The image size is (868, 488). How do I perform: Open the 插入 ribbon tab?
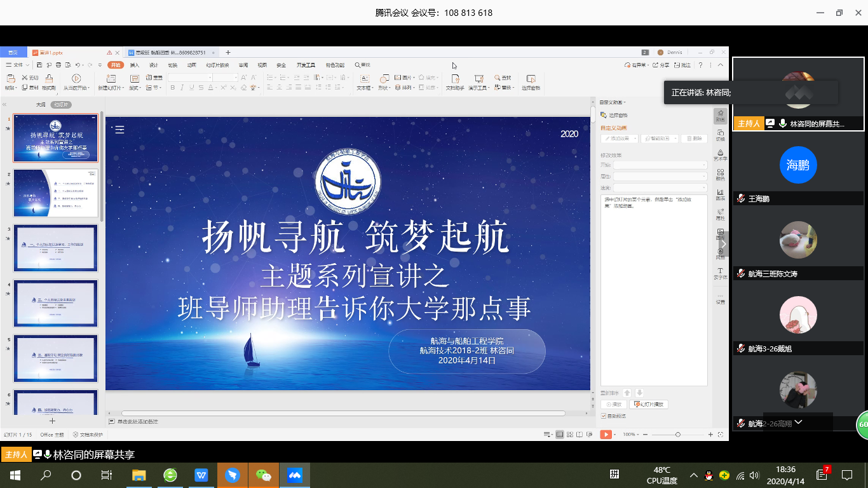tap(135, 65)
